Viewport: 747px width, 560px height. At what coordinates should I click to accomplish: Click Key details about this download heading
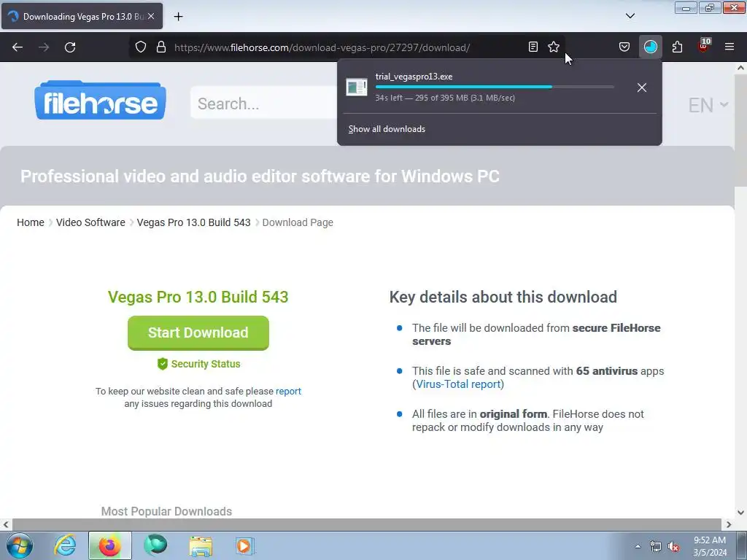coord(503,297)
